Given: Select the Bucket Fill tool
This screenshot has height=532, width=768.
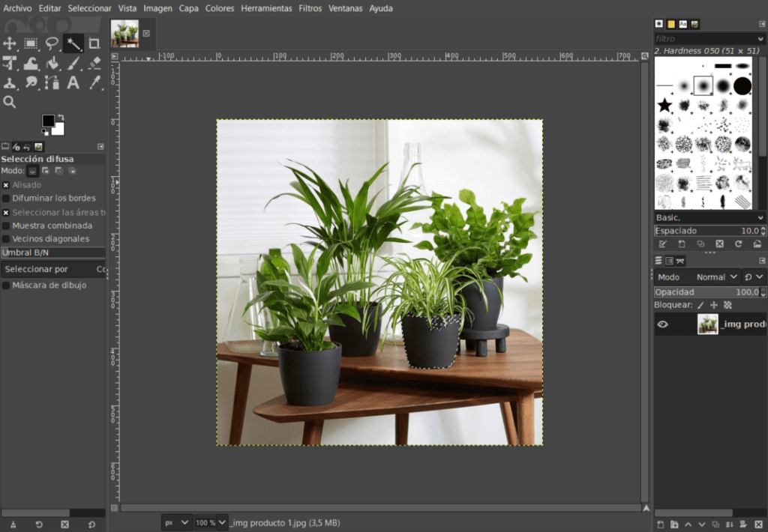Looking at the screenshot, I should pyautogui.click(x=52, y=63).
